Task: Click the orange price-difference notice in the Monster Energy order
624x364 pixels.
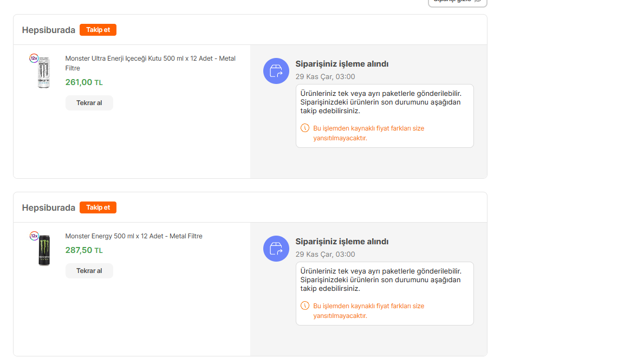Action: click(368, 311)
